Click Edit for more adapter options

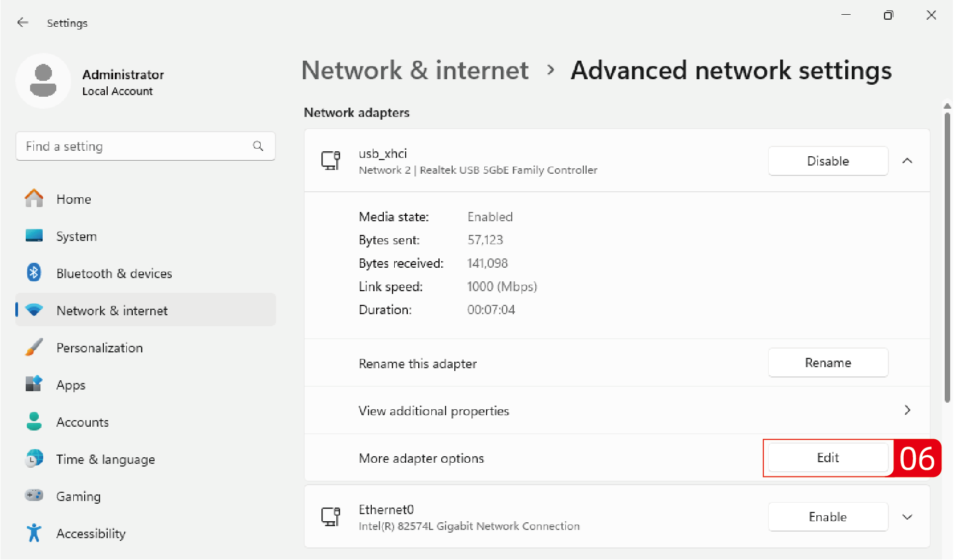827,458
